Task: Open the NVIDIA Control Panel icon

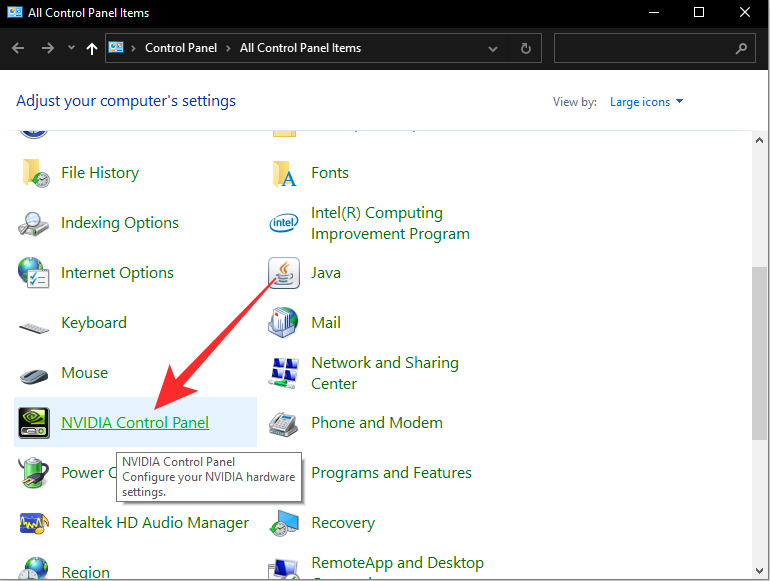Action: pos(35,422)
